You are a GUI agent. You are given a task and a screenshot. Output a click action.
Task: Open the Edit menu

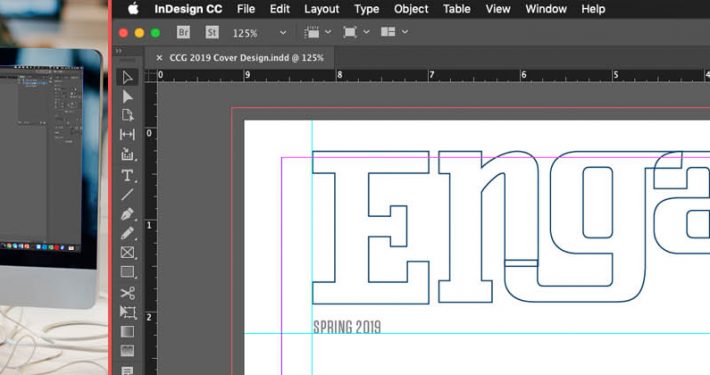tap(280, 9)
